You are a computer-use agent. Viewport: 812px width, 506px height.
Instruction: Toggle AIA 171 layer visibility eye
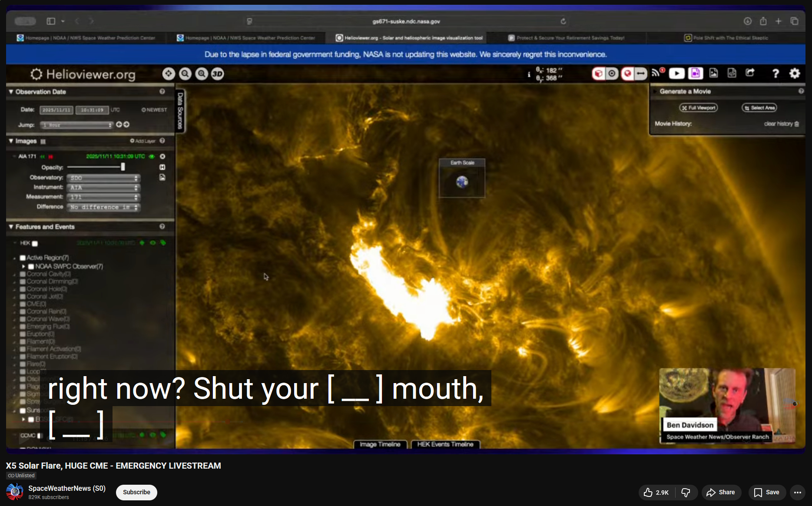pos(152,156)
